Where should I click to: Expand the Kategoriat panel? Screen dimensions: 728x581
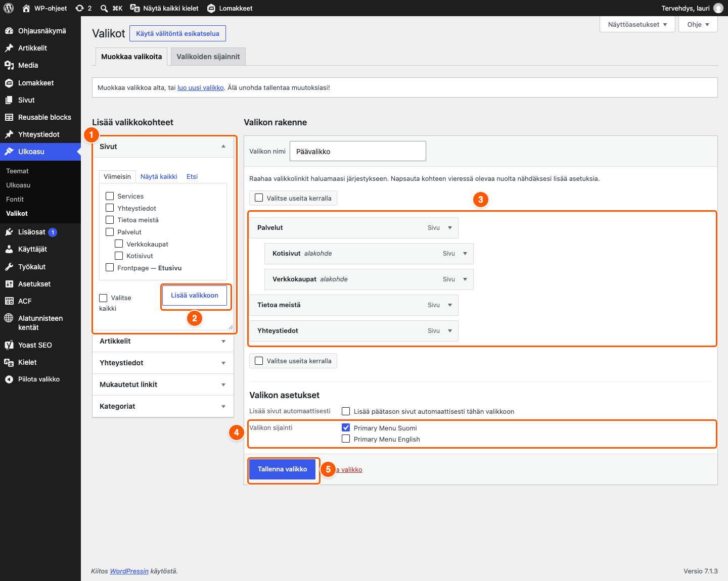[223, 407]
